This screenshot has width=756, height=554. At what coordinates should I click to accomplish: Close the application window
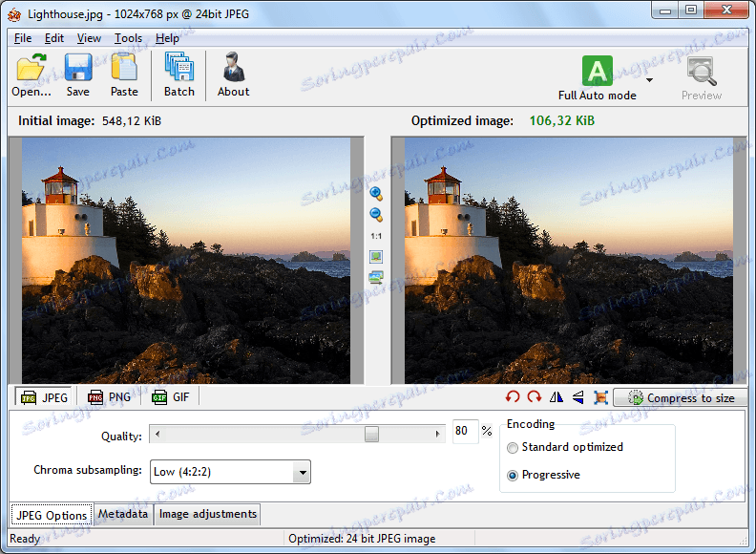(726, 11)
